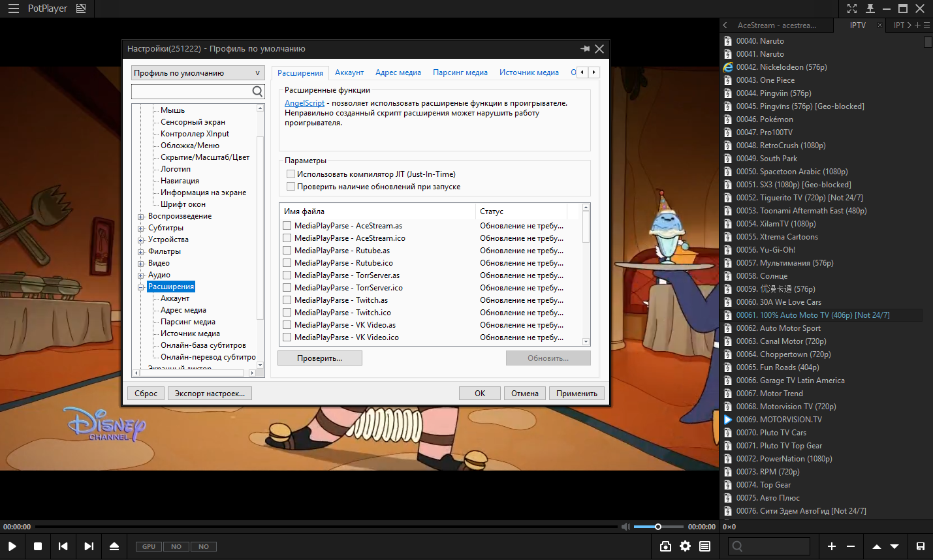933x560 pixels.
Task: Open the screenshot capture camera icon
Action: point(665,546)
